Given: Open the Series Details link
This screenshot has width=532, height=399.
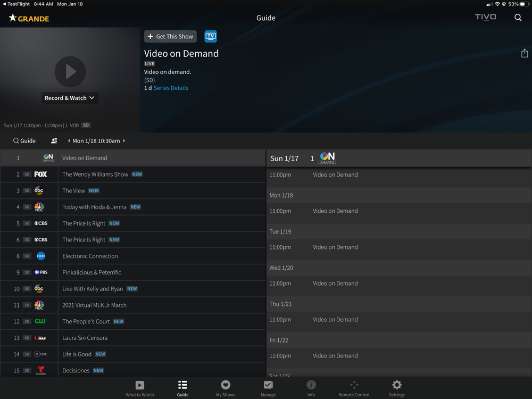Looking at the screenshot, I should (171, 88).
